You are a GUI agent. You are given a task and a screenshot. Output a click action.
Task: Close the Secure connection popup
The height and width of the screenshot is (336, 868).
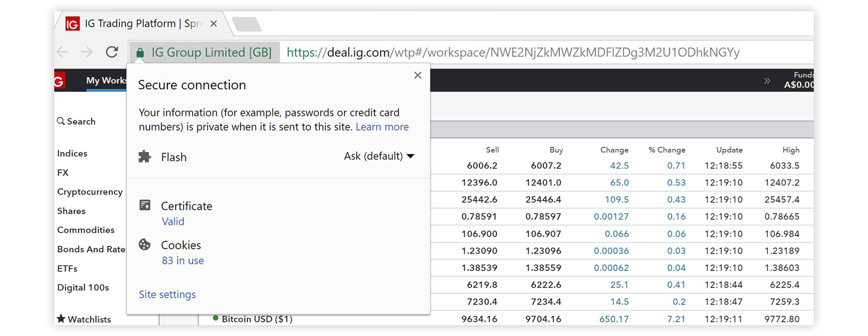[x=418, y=75]
